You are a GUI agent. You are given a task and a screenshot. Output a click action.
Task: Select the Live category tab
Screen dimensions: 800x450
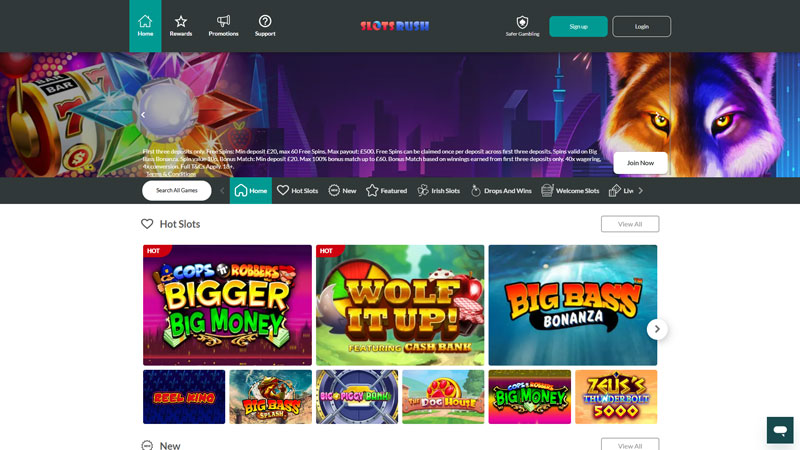point(621,190)
